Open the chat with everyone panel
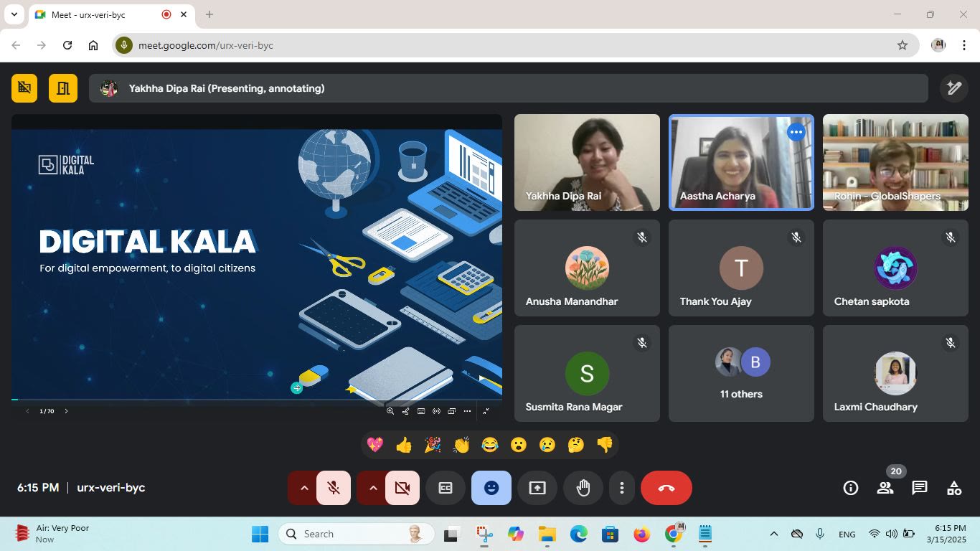Screen dimensions: 980x551 [x=920, y=488]
